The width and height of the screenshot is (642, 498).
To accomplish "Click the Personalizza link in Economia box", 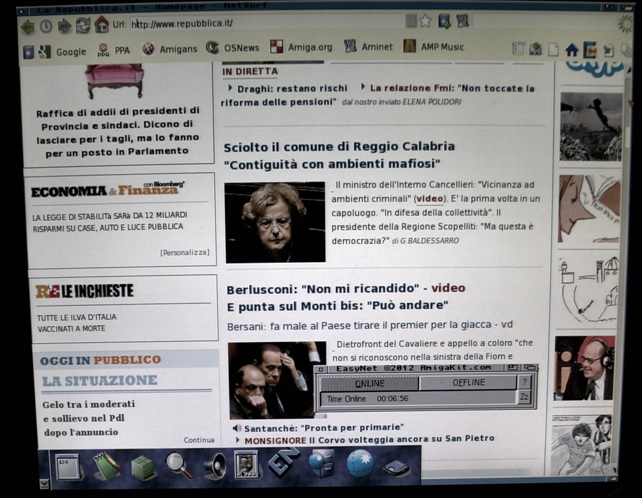I will [x=184, y=253].
